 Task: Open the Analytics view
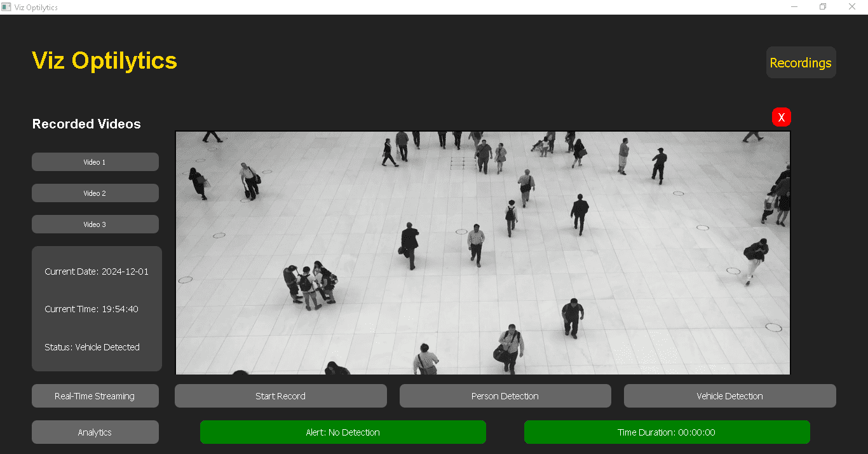(x=95, y=432)
